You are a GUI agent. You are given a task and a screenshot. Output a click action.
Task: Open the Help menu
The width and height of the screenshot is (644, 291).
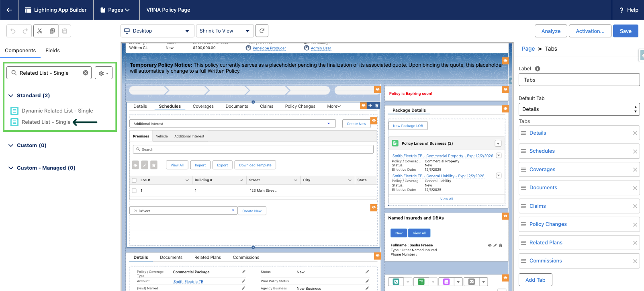pyautogui.click(x=629, y=10)
